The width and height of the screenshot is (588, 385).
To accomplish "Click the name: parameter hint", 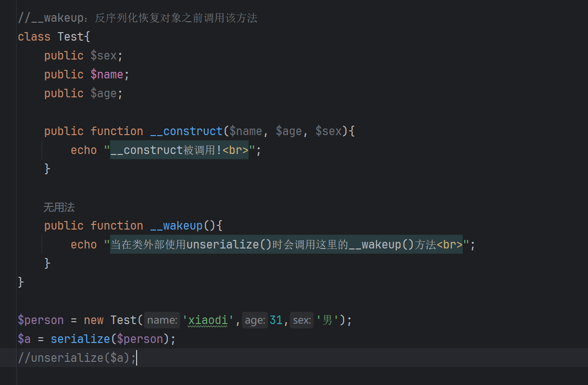I will coord(162,320).
